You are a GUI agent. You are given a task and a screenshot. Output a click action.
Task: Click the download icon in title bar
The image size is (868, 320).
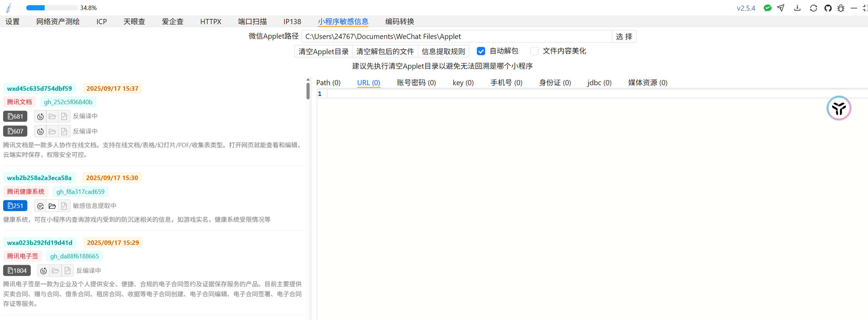point(797,8)
